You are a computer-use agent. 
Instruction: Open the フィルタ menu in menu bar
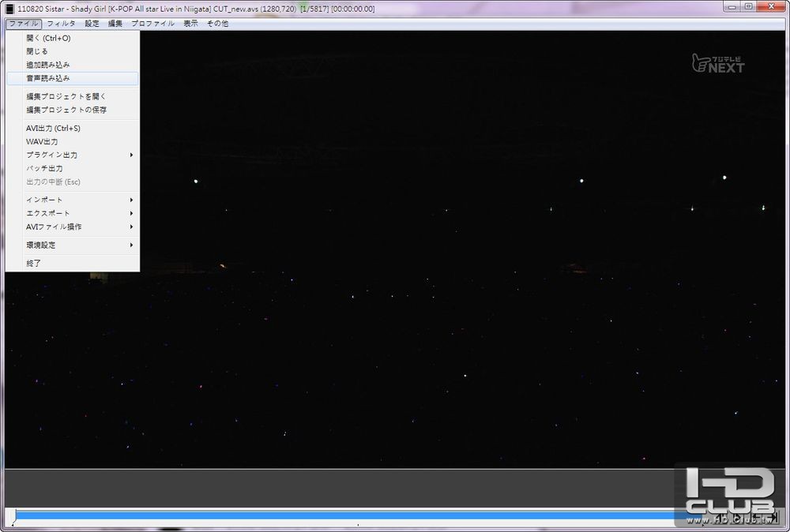click(x=61, y=24)
